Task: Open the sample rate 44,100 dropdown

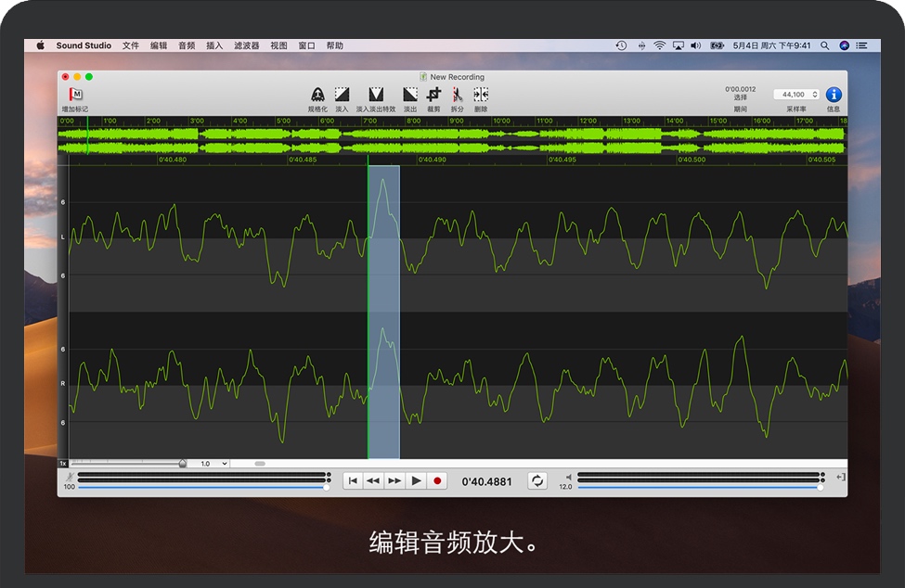Action: (799, 95)
